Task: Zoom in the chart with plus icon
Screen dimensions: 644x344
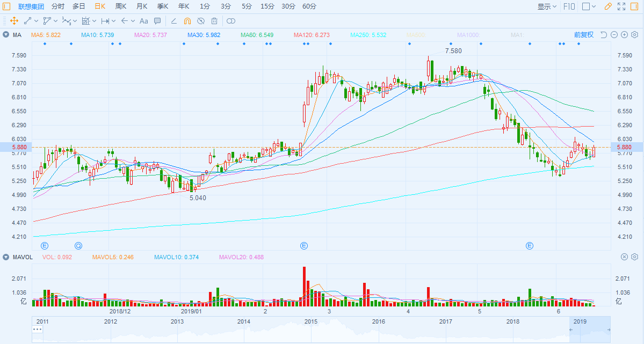Action: (624, 35)
